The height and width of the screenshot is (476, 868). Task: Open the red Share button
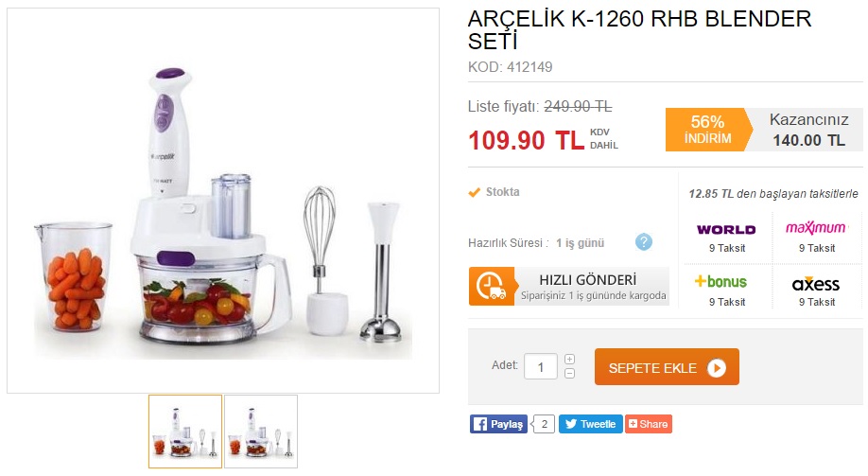649,424
